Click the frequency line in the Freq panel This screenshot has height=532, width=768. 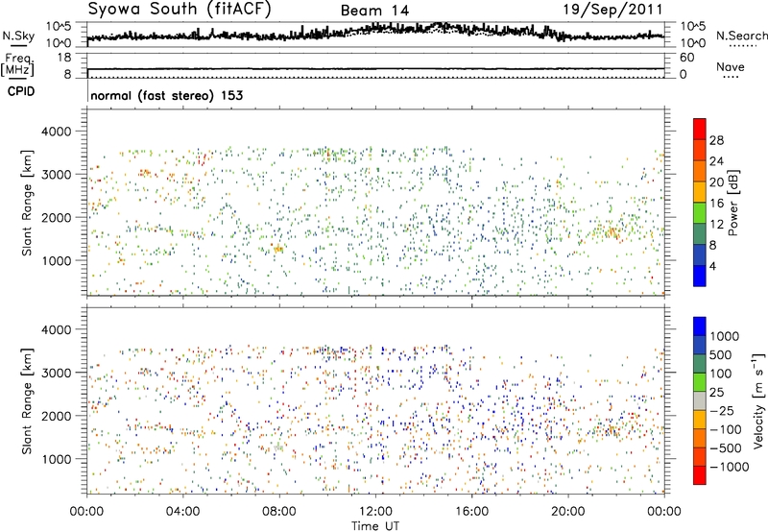pyautogui.click(x=375, y=68)
